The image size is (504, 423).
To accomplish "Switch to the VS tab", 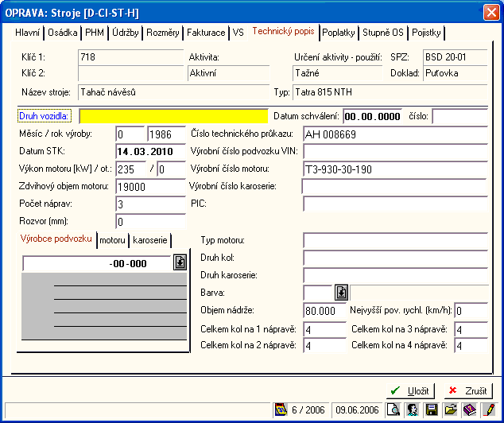I will point(238,33).
